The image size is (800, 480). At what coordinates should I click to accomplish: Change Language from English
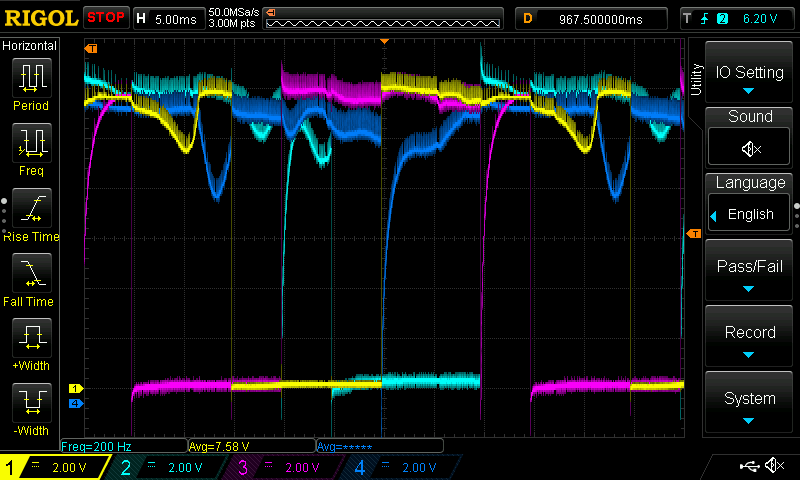click(x=749, y=214)
